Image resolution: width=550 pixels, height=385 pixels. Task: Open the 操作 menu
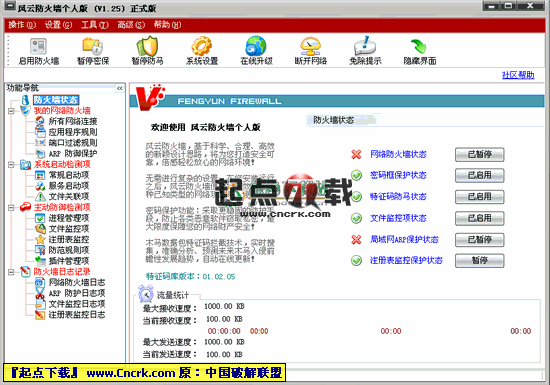tap(22, 25)
